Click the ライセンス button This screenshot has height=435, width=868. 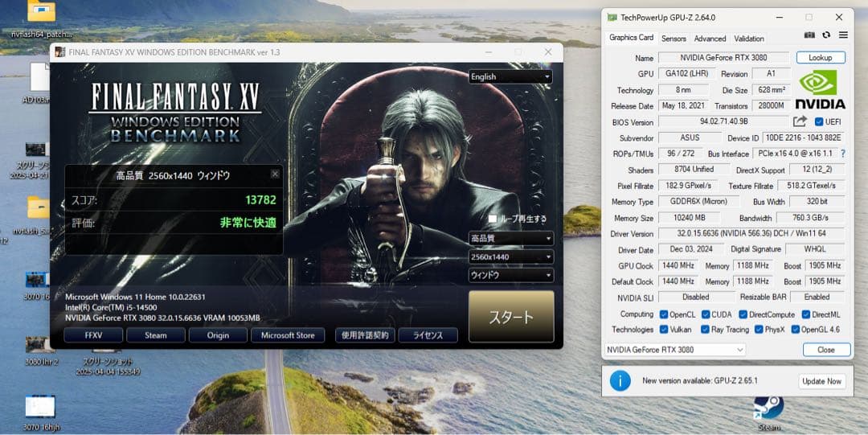[x=428, y=335]
